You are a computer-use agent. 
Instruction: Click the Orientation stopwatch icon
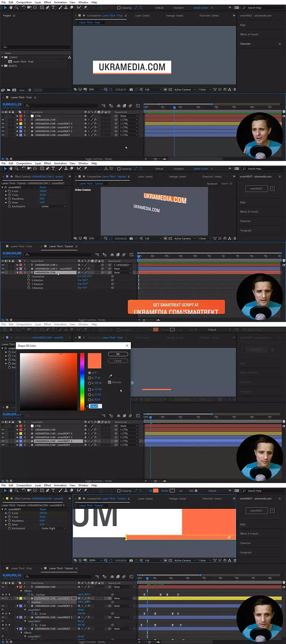click(29, 276)
